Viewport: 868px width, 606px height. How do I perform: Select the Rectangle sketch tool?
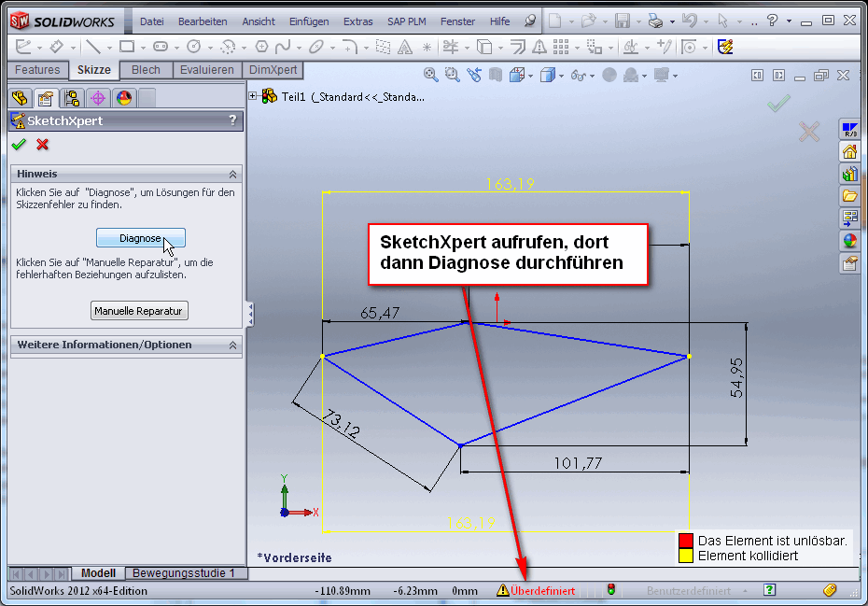click(x=127, y=47)
